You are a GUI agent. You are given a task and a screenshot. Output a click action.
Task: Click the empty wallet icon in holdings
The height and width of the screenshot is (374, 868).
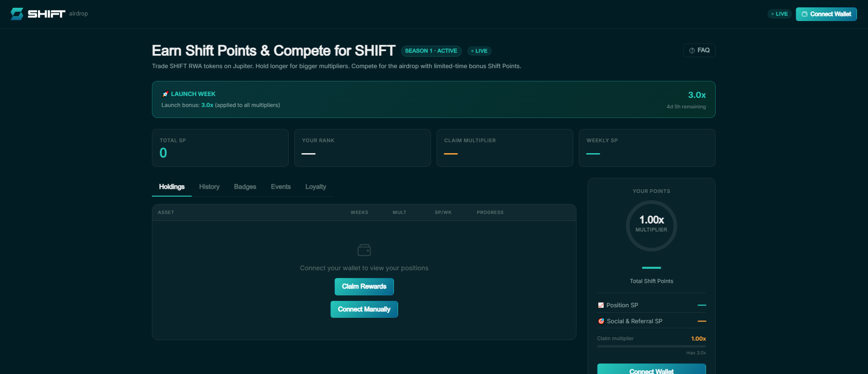click(x=364, y=250)
